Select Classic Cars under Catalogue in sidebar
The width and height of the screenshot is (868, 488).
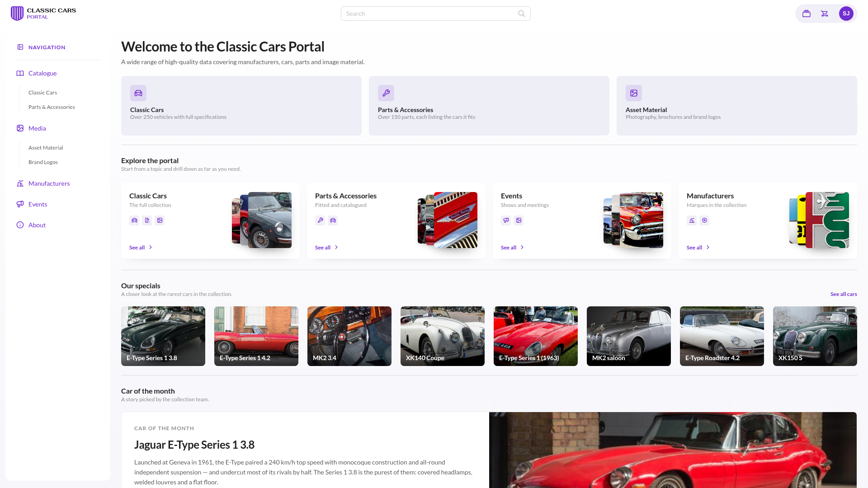pyautogui.click(x=42, y=93)
